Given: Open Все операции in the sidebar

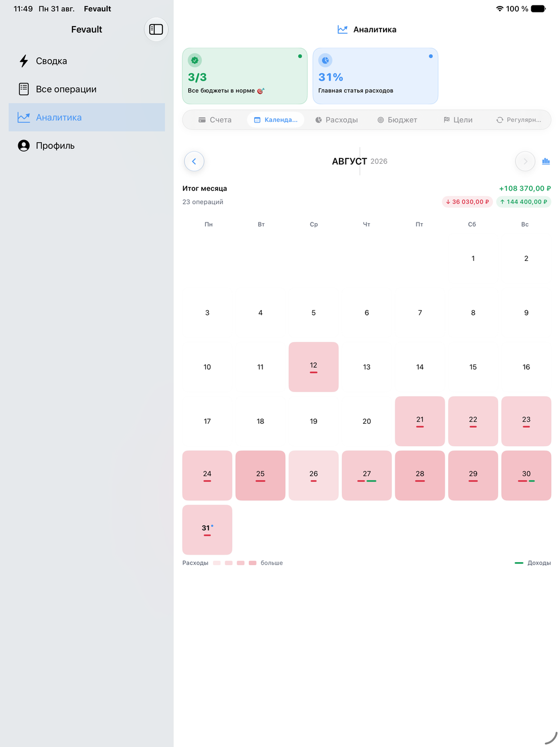Looking at the screenshot, I should coord(86,89).
